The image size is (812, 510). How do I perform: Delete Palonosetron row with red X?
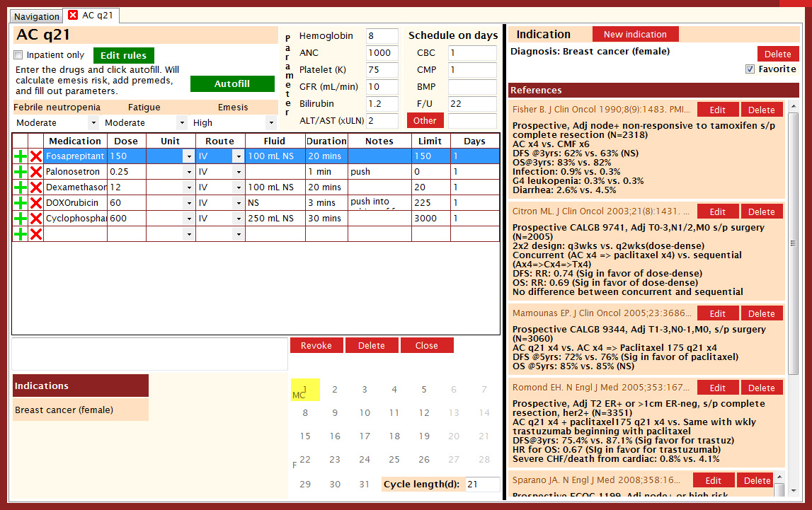click(x=35, y=172)
